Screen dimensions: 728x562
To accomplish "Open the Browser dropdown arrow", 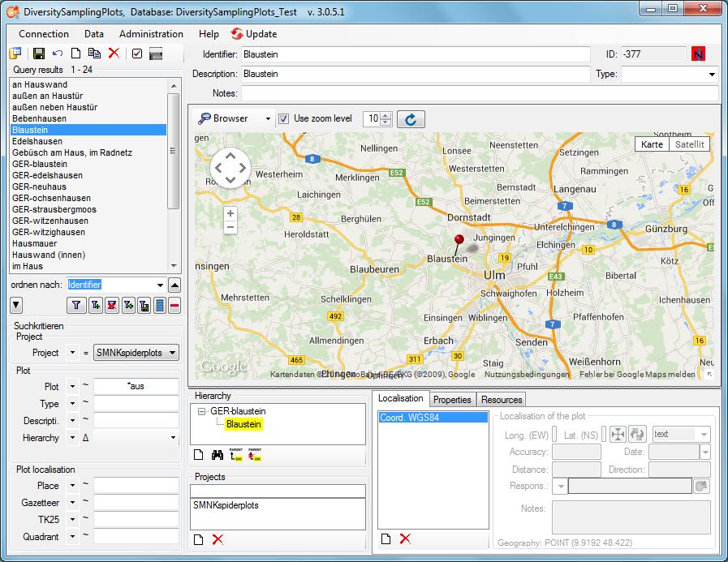I will coord(268,118).
